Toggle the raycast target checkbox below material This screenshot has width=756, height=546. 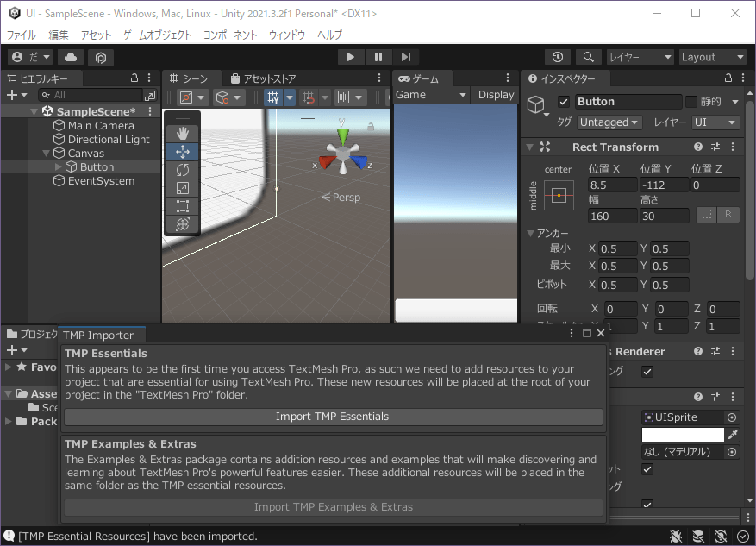click(647, 469)
